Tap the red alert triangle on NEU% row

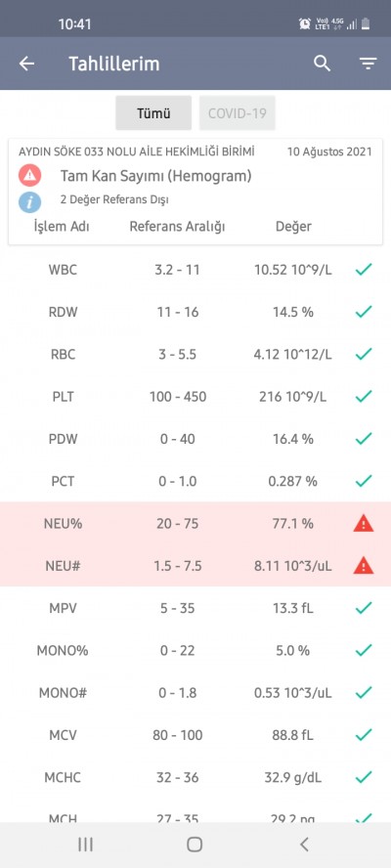point(364,523)
